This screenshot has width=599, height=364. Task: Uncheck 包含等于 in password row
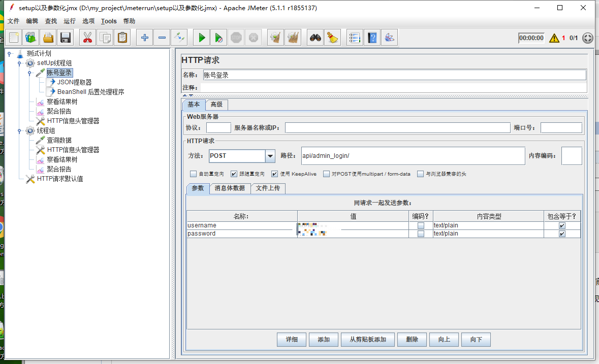click(562, 234)
